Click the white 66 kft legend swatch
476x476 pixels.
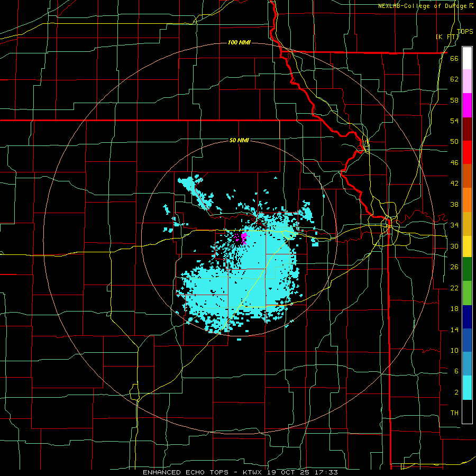pyautogui.click(x=467, y=58)
